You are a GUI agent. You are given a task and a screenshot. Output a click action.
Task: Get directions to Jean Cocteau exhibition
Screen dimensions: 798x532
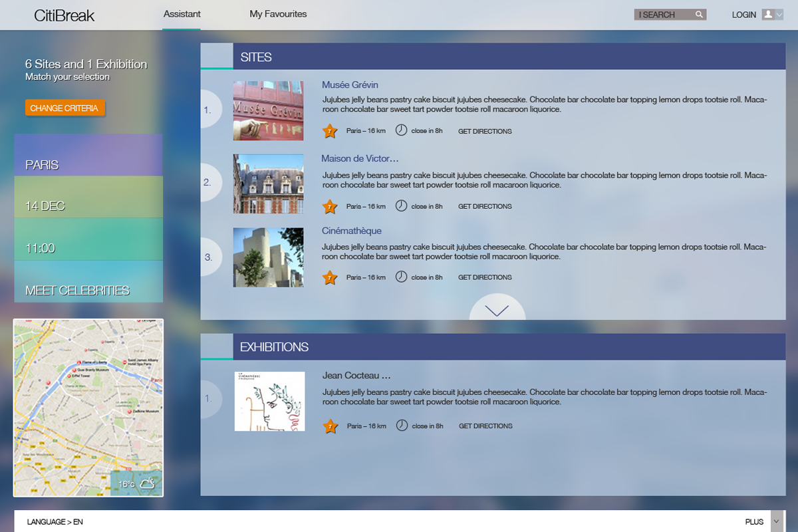point(485,426)
